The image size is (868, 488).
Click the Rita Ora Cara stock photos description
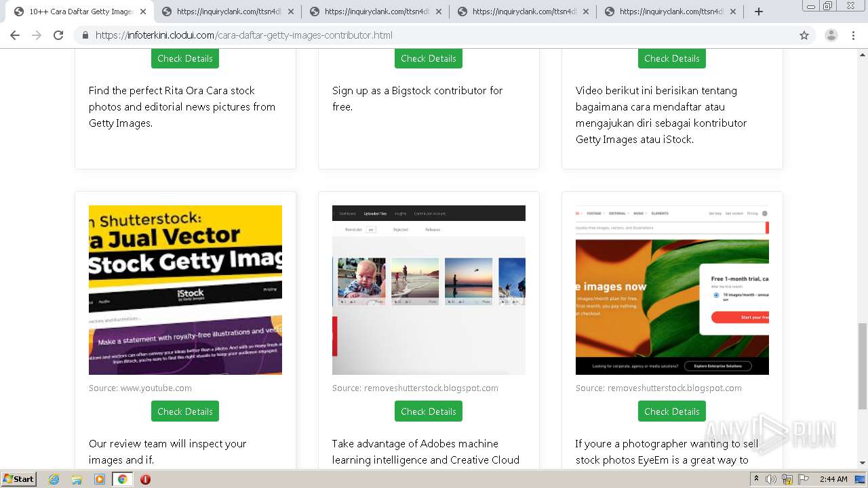[182, 106]
